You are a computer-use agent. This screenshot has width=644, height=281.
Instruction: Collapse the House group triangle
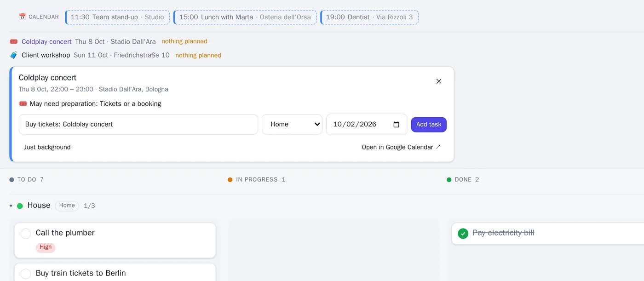point(11,206)
